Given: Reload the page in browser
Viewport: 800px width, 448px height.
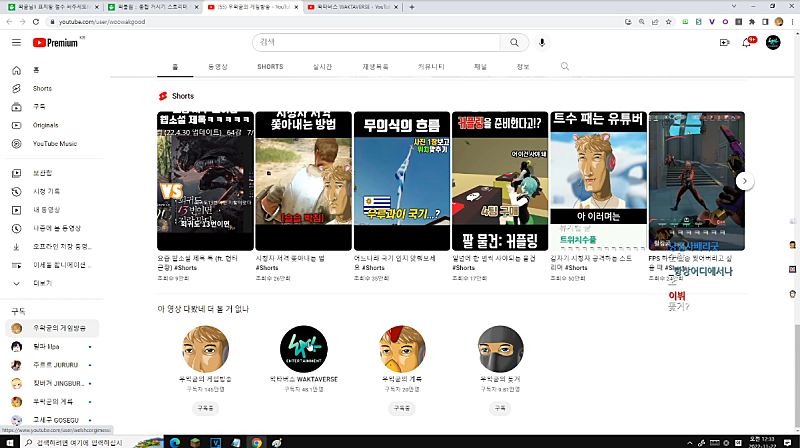Looking at the screenshot, I should [36, 21].
